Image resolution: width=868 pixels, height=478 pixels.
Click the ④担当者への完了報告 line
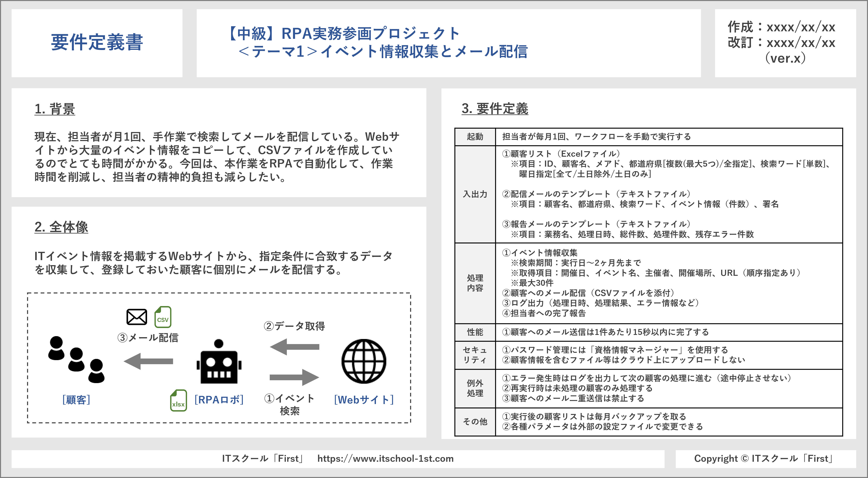click(x=544, y=313)
